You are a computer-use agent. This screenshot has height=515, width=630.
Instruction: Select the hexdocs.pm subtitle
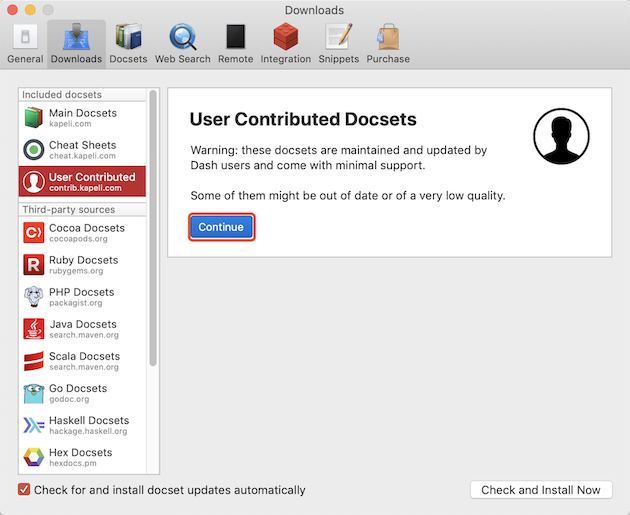click(73, 464)
